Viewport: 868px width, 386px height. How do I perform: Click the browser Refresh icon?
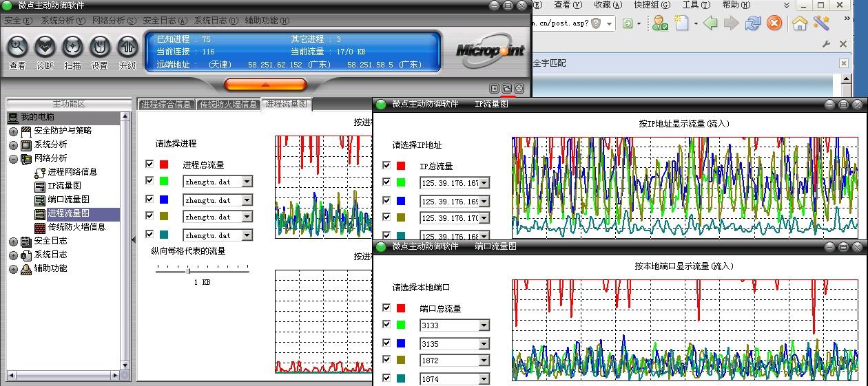753,23
